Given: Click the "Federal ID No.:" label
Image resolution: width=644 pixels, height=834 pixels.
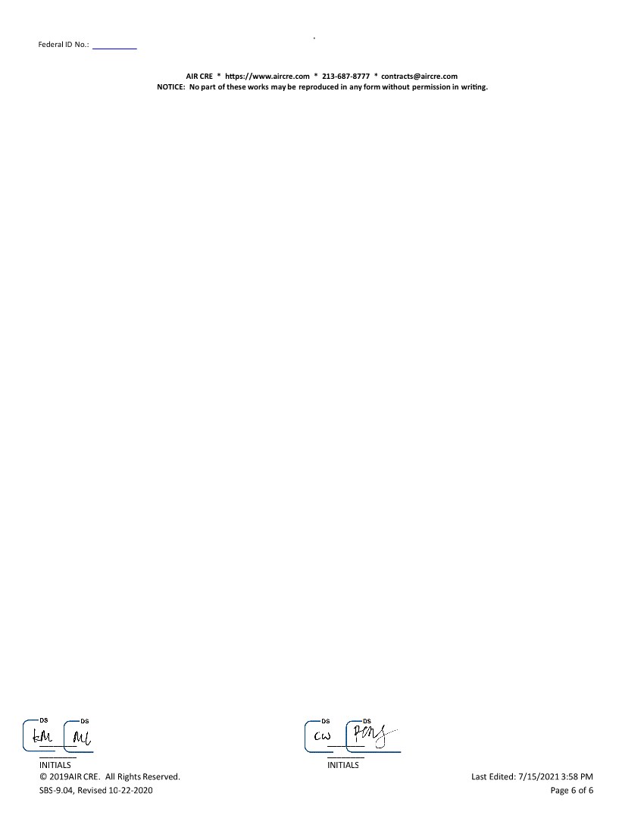Looking at the screenshot, I should (x=64, y=45).
